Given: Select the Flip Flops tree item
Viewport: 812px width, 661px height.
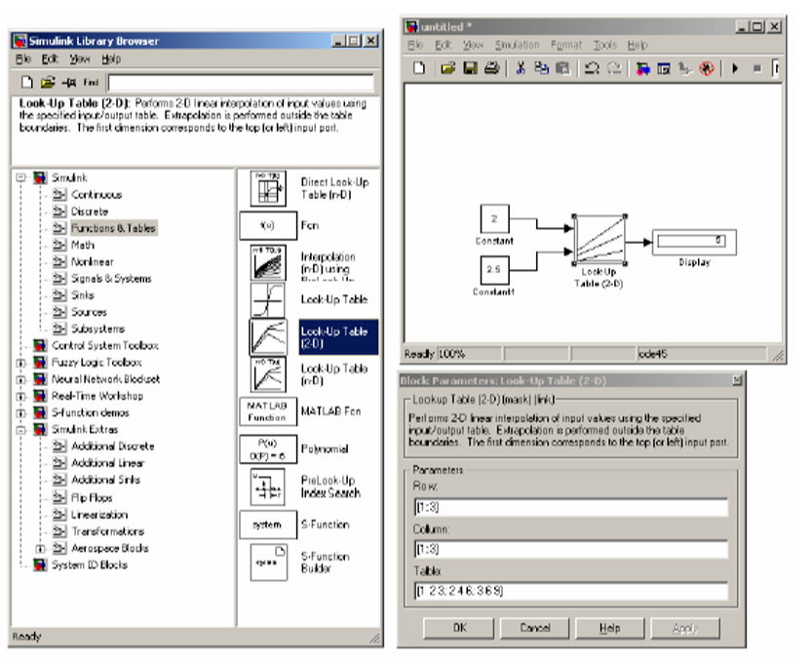Looking at the screenshot, I should click(92, 498).
